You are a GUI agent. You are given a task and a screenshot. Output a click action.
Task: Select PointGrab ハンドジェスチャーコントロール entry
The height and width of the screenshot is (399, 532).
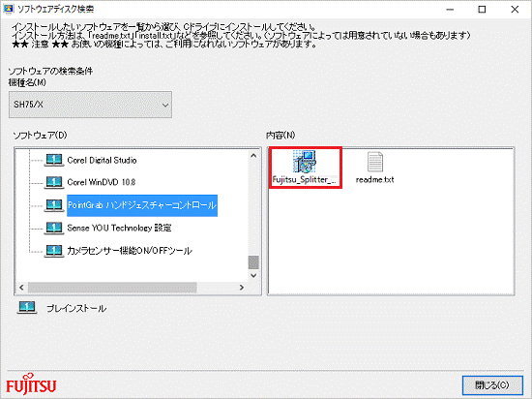142,205
